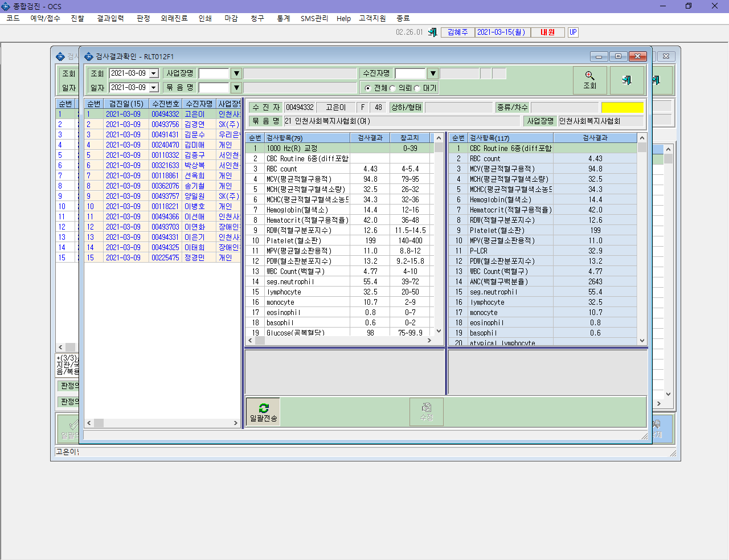Expand the 수진자명 dropdown arrow
Image resolution: width=729 pixels, height=560 pixels.
click(x=433, y=73)
